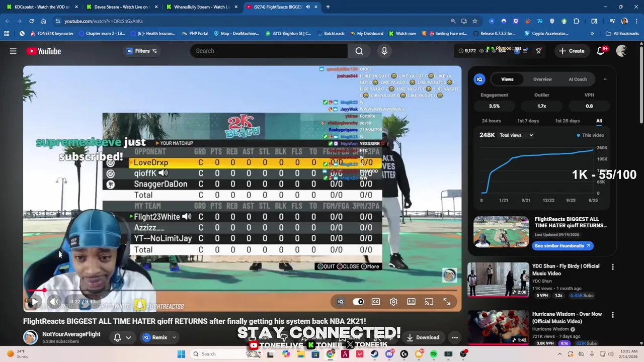This screenshot has width=644, height=362.
Task: Select the 1st 28 days range
Action: [567, 121]
